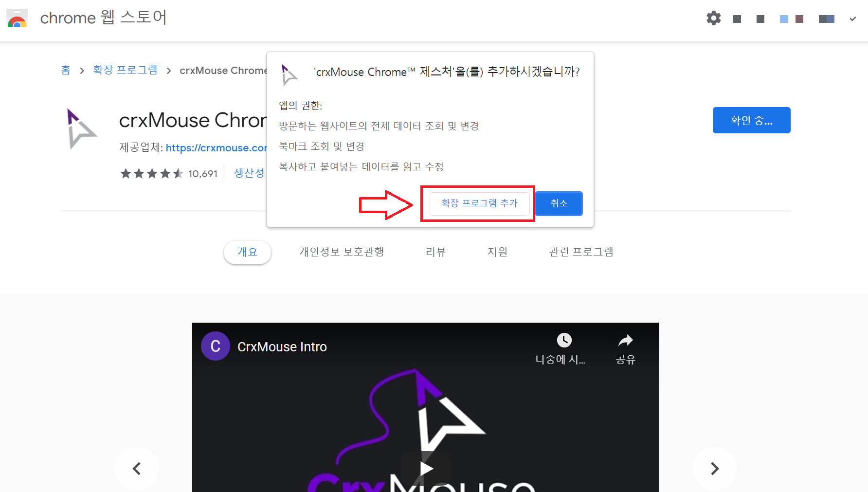Click the 공유 share arrow icon
The image size is (868, 492).
[x=626, y=340]
